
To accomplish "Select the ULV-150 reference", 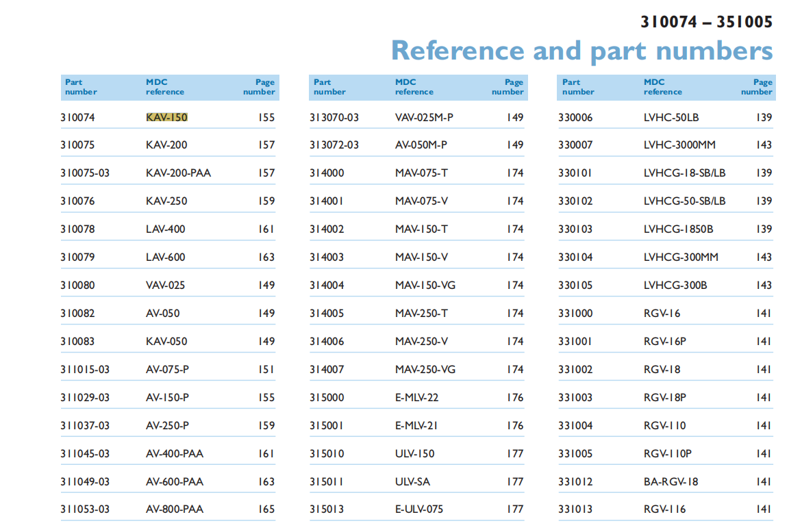I will tap(414, 453).
